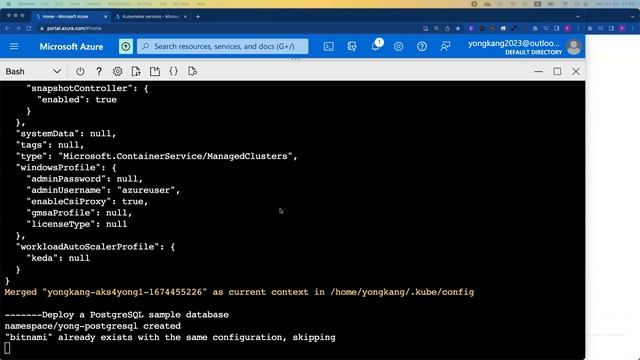Screen dimensions: 640x360
Task: Open Azure portal settings gear
Action: 398,47
